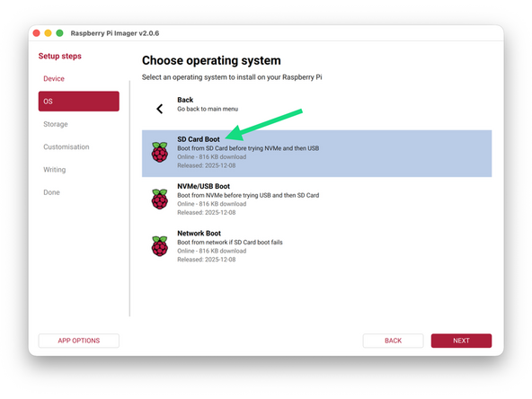Screen dimensions: 532x399
Task: Click 'Boot from network if SD Card boot fails'
Action: [x=230, y=243]
